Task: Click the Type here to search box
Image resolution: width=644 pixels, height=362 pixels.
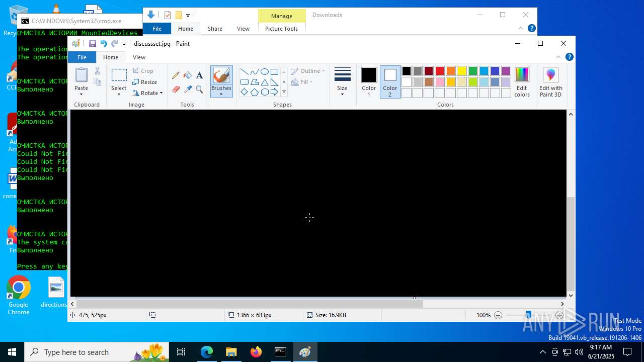Action: tap(97, 352)
